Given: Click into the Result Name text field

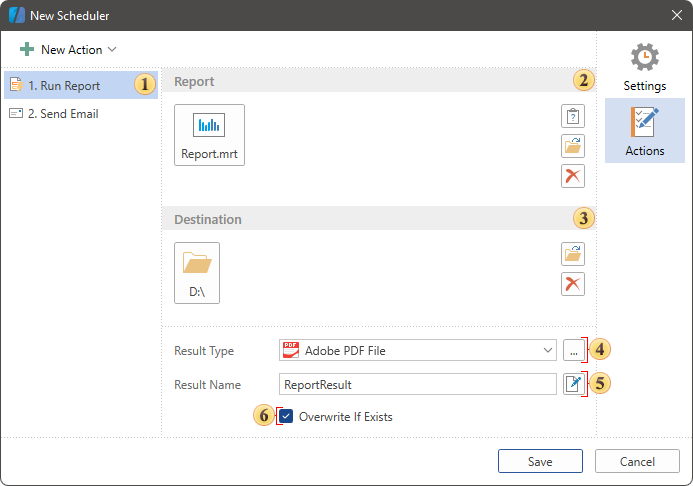Looking at the screenshot, I should (417, 384).
